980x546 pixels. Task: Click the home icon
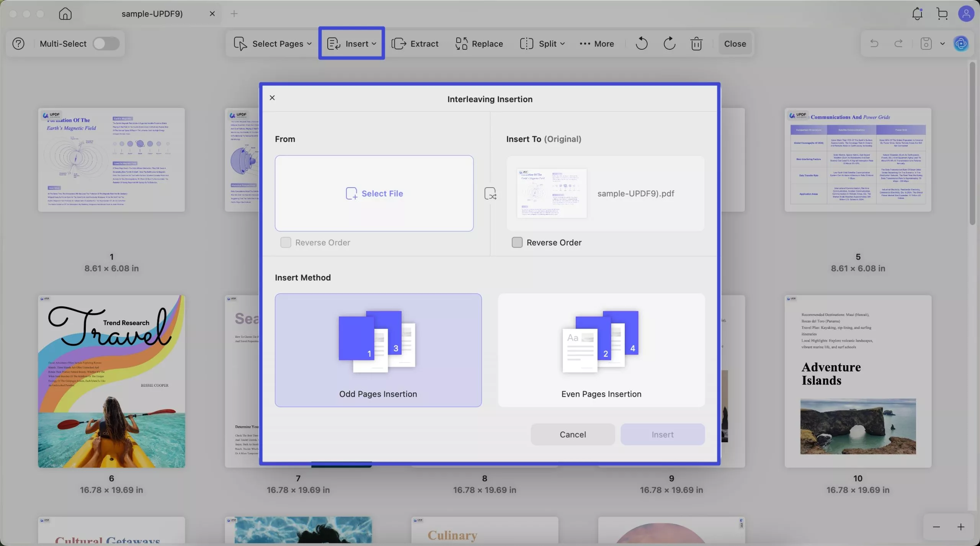pos(65,14)
